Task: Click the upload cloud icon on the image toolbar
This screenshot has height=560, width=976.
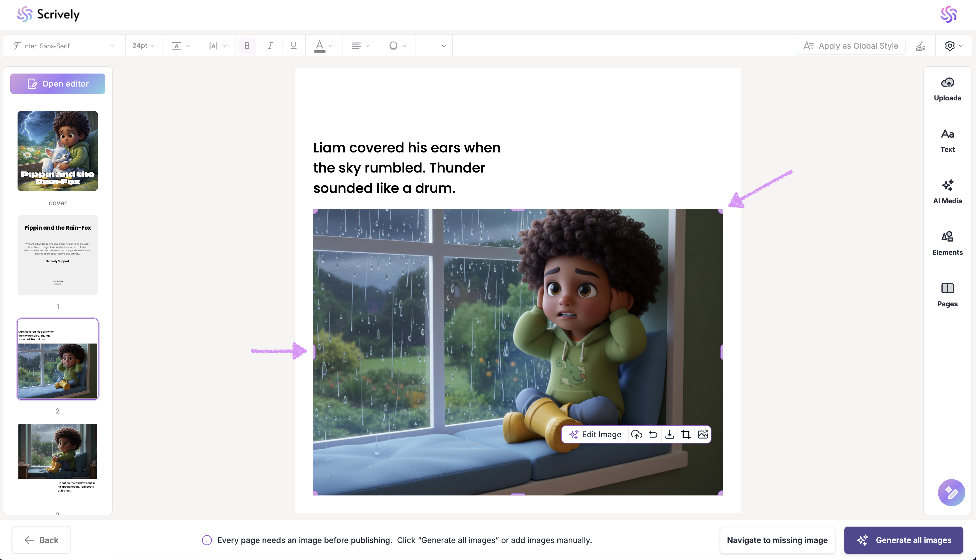Action: pyautogui.click(x=637, y=434)
